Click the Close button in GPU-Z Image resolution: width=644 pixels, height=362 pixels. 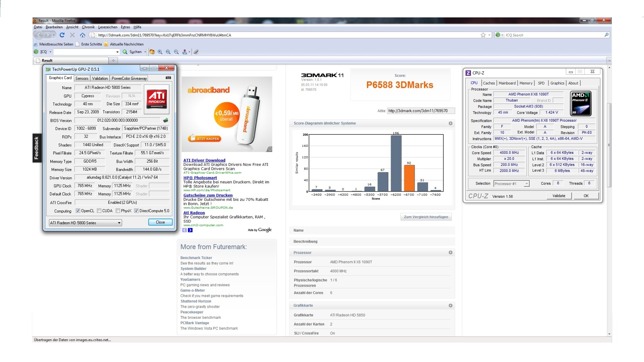pos(160,222)
